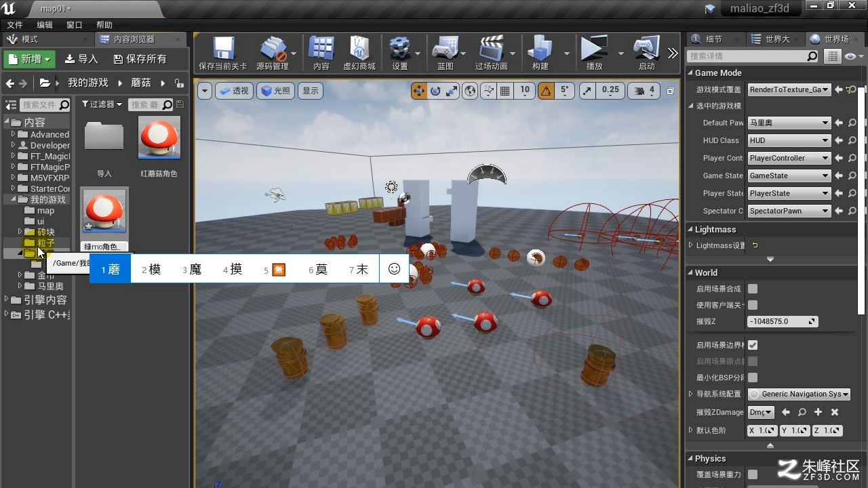This screenshot has height=488, width=868.
Task: Open camera speed 4 setting
Action: tap(644, 90)
